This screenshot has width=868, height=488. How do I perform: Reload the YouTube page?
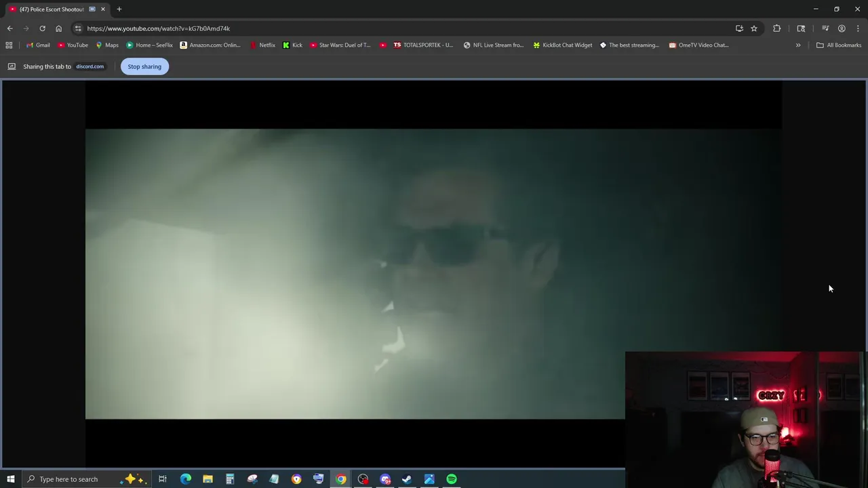42,28
